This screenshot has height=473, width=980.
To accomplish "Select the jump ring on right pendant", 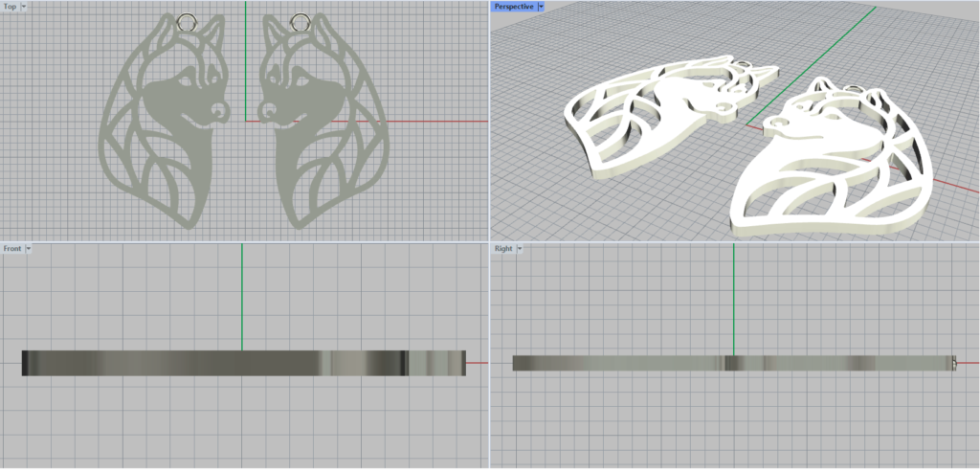I will [300, 22].
